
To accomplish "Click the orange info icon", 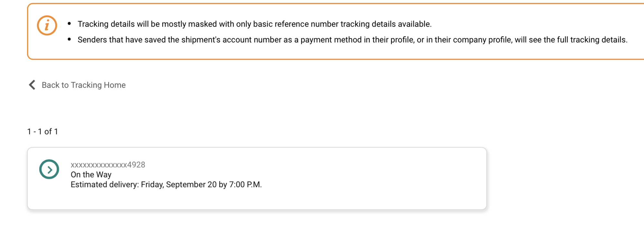I will (x=47, y=25).
